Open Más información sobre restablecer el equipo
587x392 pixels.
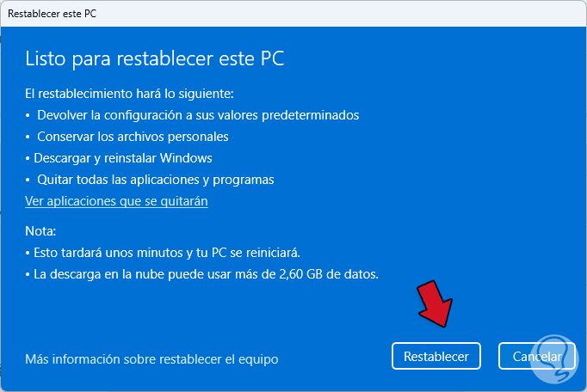(x=151, y=358)
